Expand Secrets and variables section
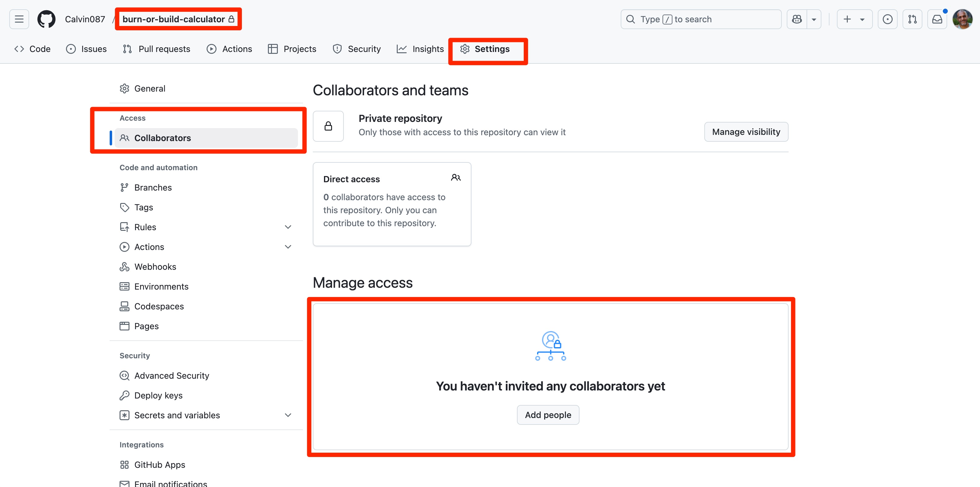The image size is (980, 487). [288, 415]
